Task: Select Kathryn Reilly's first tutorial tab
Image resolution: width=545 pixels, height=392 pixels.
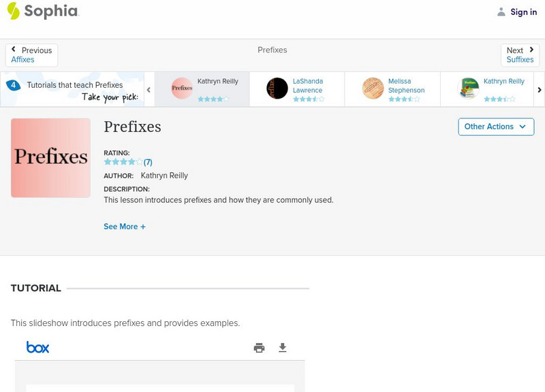Action: (x=202, y=89)
